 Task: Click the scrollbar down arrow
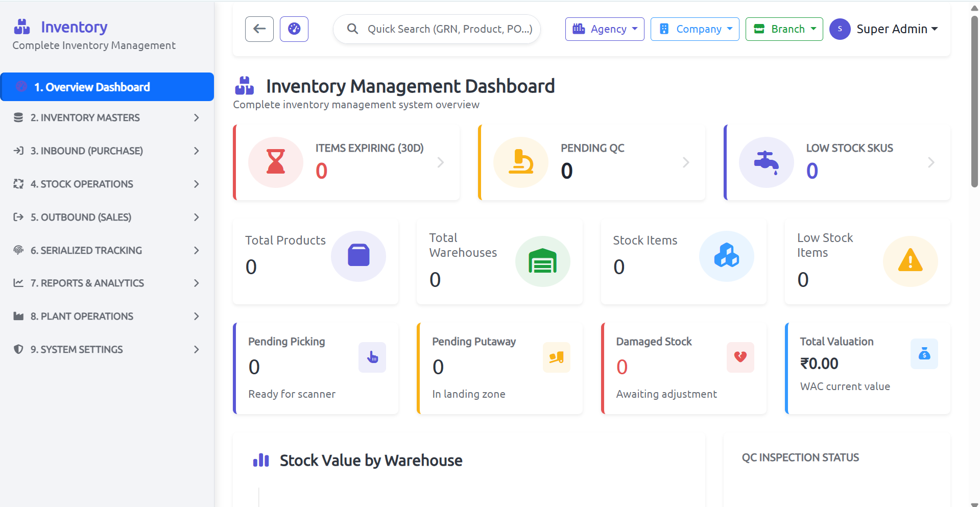tap(974, 504)
